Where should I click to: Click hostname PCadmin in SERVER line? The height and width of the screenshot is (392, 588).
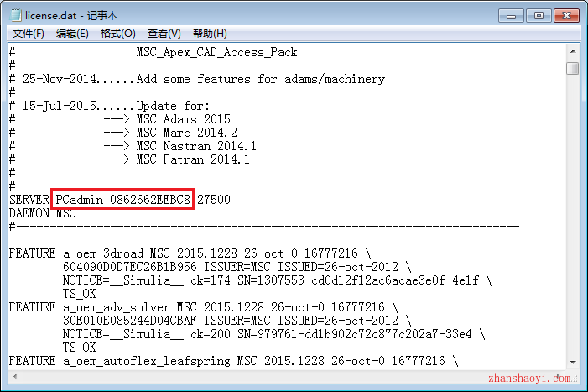pos(80,200)
